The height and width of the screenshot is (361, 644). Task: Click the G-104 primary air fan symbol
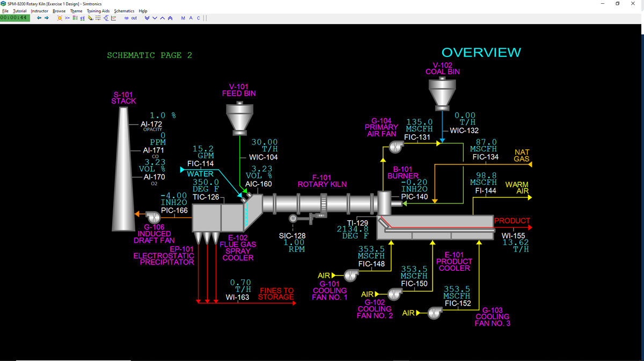point(397,146)
